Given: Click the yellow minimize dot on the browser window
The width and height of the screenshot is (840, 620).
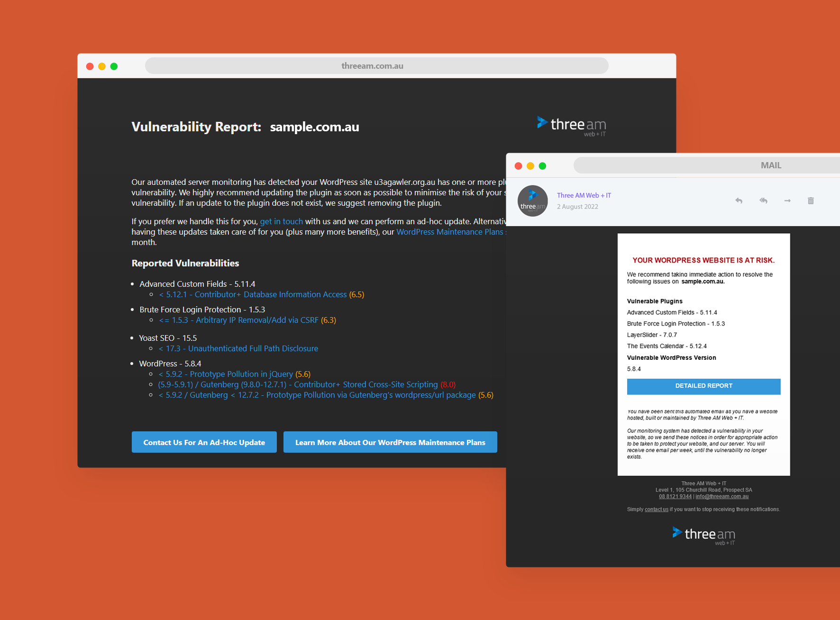Looking at the screenshot, I should tap(102, 66).
